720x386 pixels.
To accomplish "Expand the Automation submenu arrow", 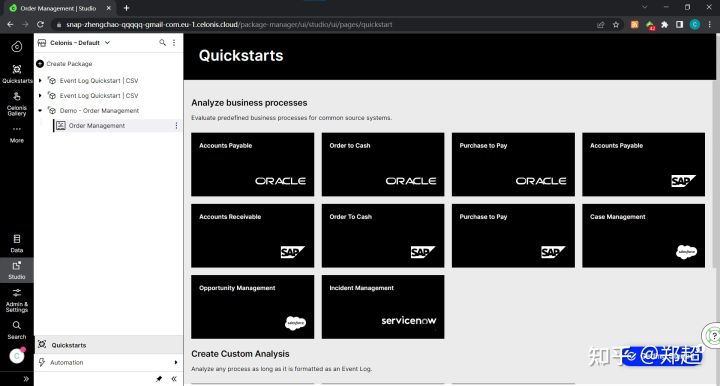I will click(176, 363).
